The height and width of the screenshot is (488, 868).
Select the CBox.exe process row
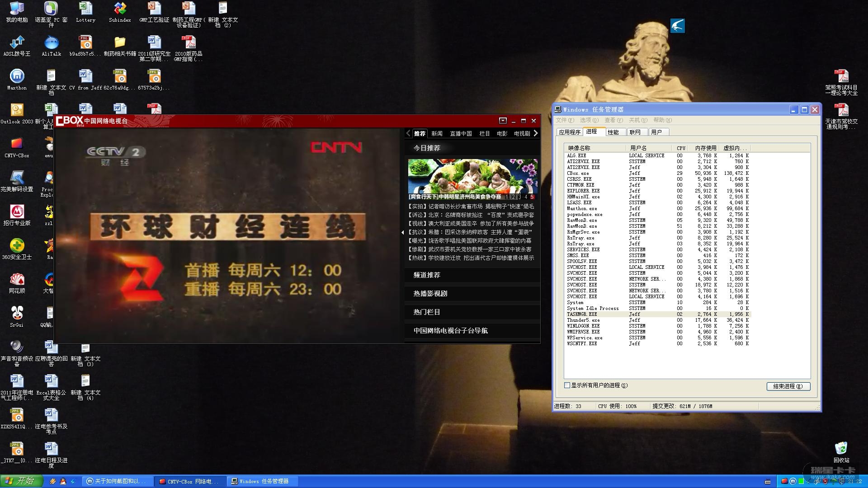pyautogui.click(x=578, y=174)
